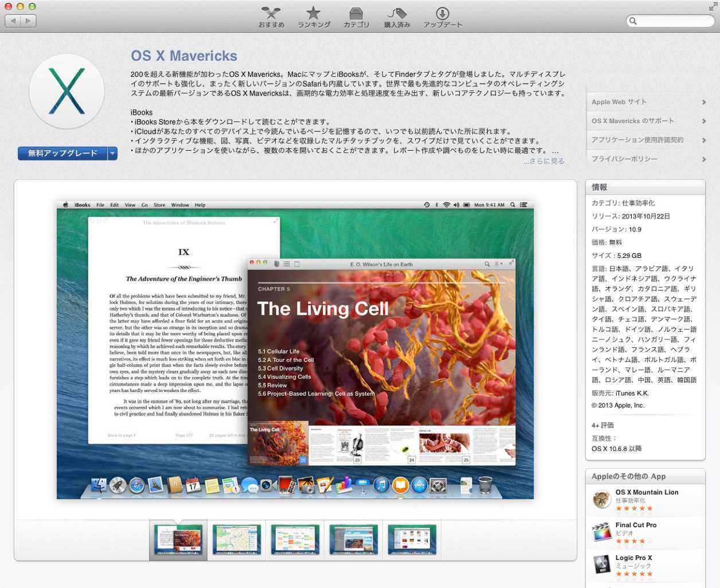This screenshot has width=720, height=588.
Task: Open the Final Cut Pro app icon
Action: pyautogui.click(x=601, y=532)
